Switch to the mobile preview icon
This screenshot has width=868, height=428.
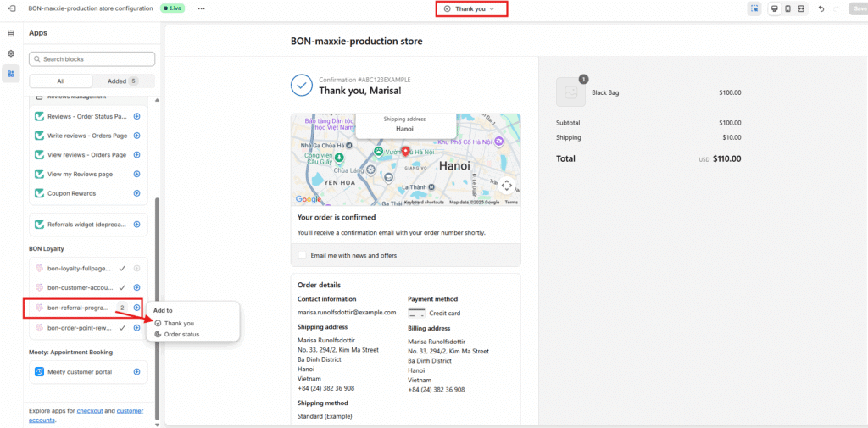click(787, 8)
